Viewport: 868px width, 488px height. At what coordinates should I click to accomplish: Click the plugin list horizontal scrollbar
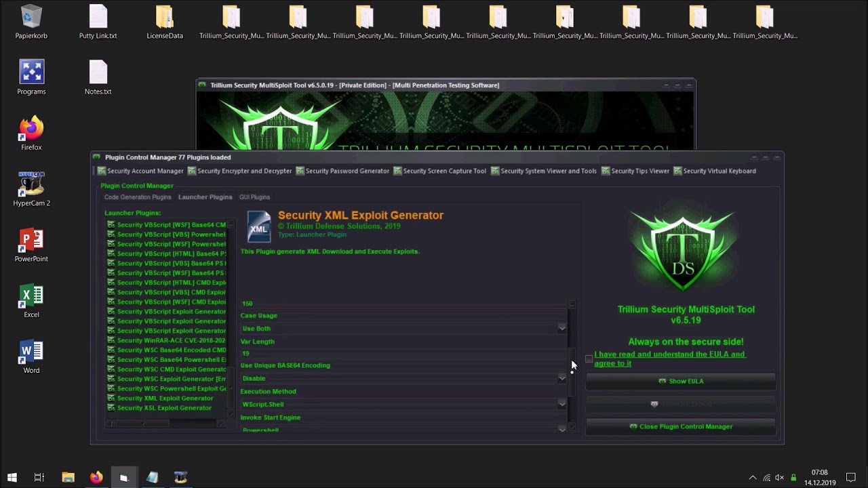(x=142, y=424)
